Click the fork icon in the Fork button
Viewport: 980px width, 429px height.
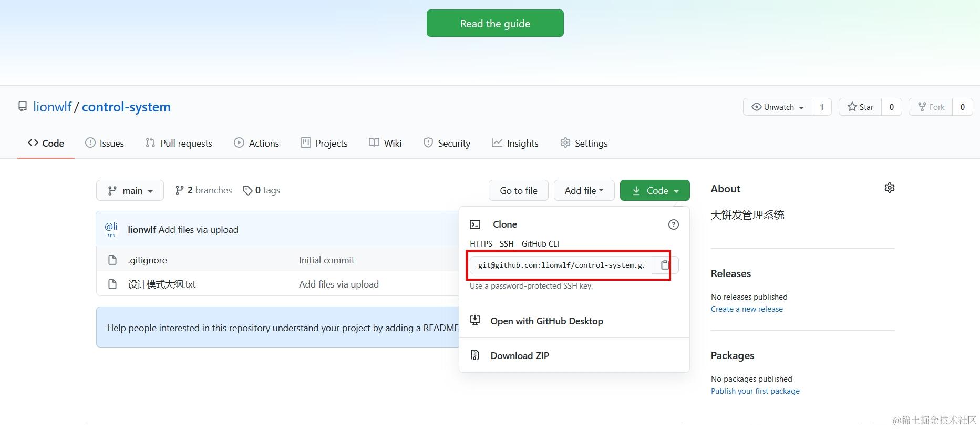(922, 107)
